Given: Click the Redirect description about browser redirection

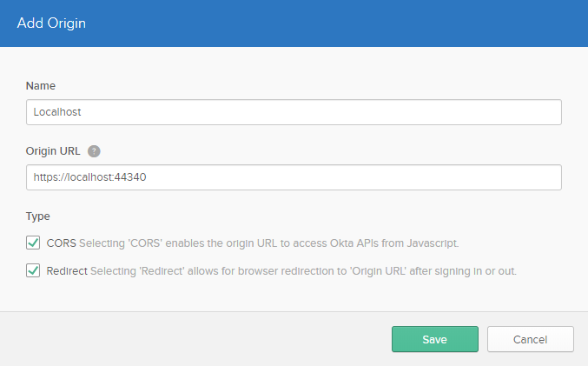Looking at the screenshot, I should coord(303,270).
